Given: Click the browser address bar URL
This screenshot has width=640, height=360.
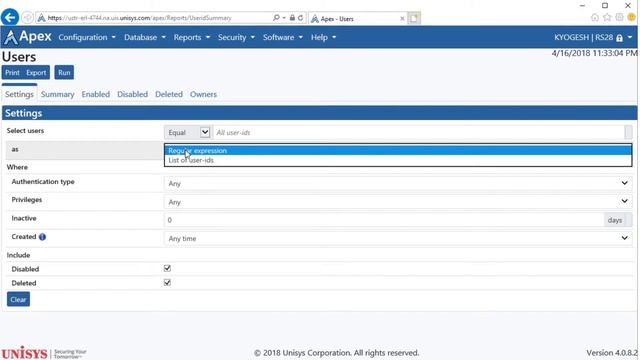Looking at the screenshot, I should pos(139,18).
